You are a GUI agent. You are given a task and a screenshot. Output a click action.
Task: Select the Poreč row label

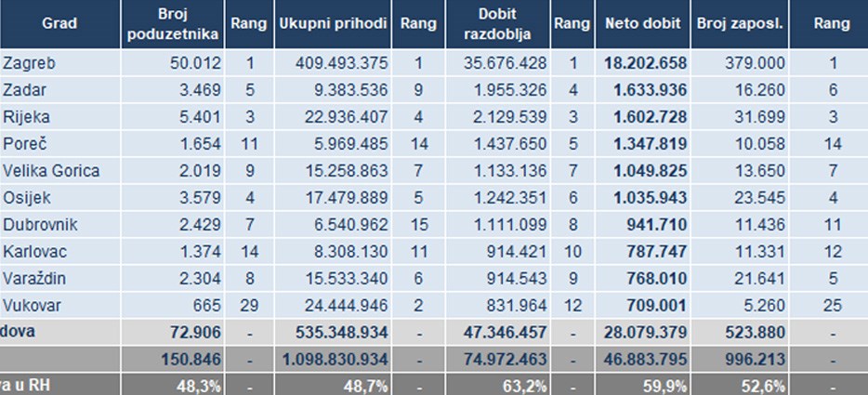point(22,144)
